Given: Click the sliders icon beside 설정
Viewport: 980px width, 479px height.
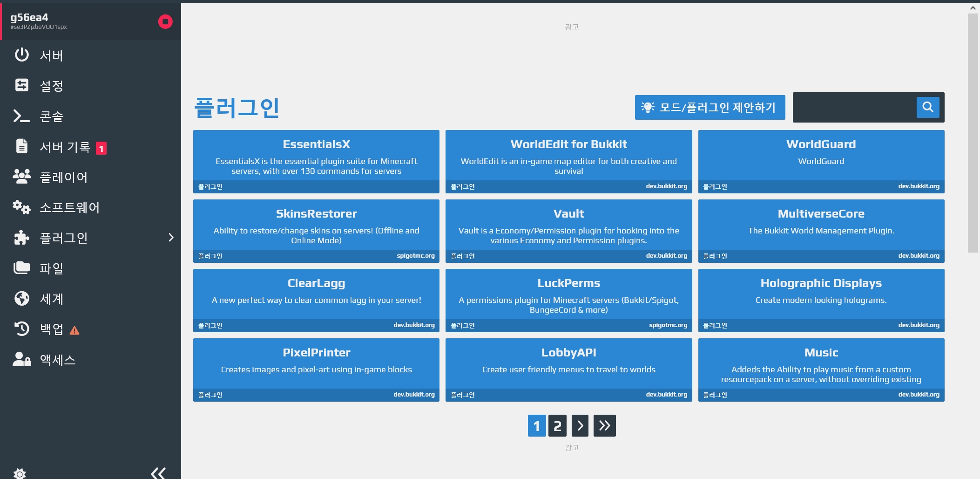Looking at the screenshot, I should (21, 85).
